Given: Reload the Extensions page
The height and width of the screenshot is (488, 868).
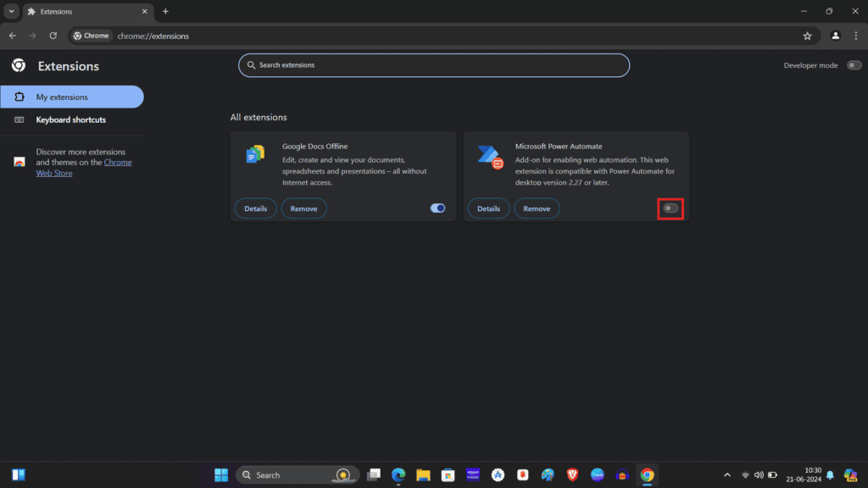Looking at the screenshot, I should [53, 36].
